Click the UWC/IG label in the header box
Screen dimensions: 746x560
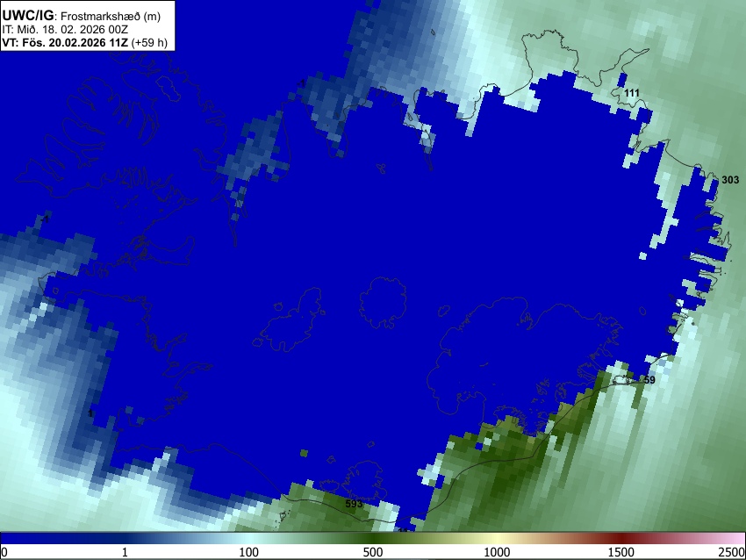click(x=27, y=16)
